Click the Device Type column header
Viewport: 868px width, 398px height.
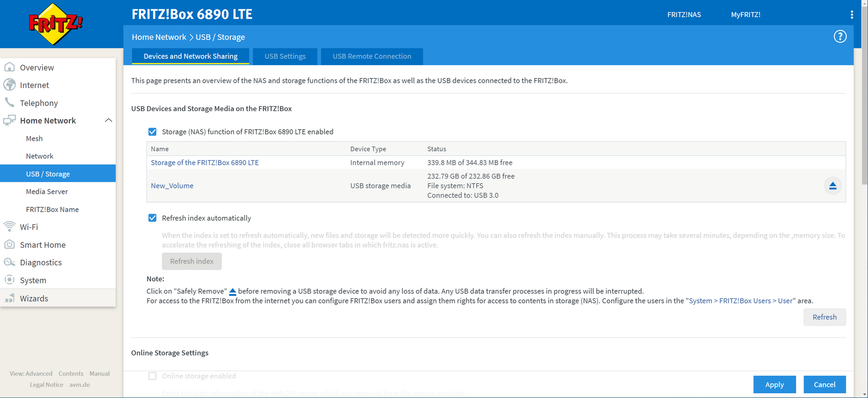[x=368, y=149]
